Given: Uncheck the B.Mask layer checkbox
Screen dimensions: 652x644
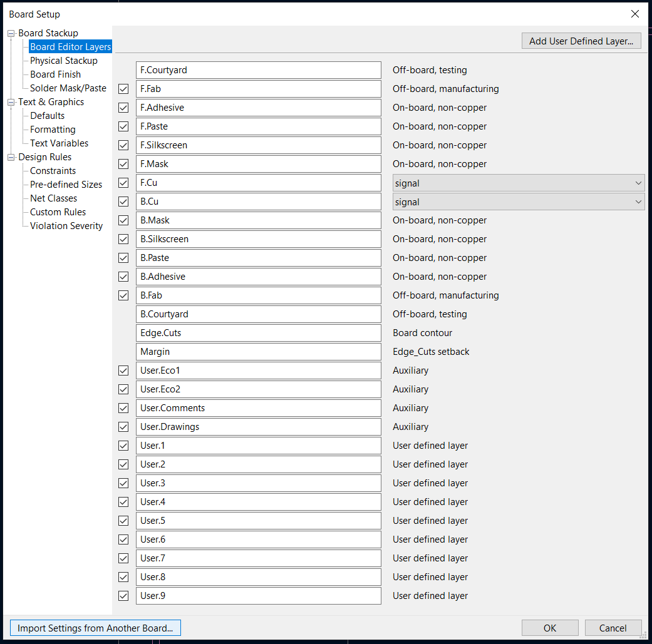Looking at the screenshot, I should pos(123,220).
